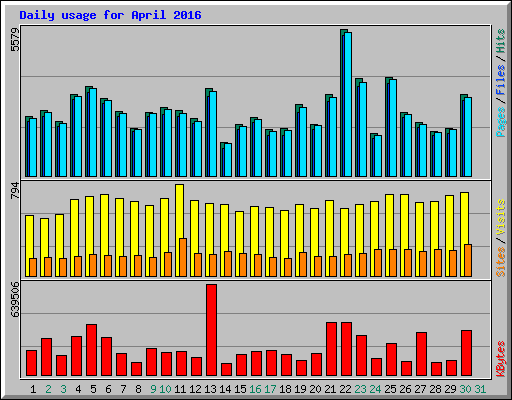Click day label 4 on the x-axis
Viewport: 512px width, 400px height.
click(x=78, y=389)
